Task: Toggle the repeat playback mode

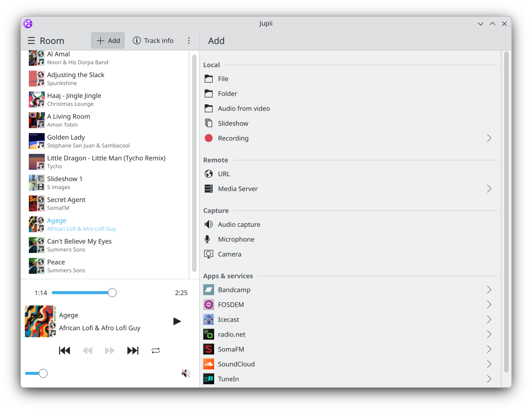Action: 155,350
